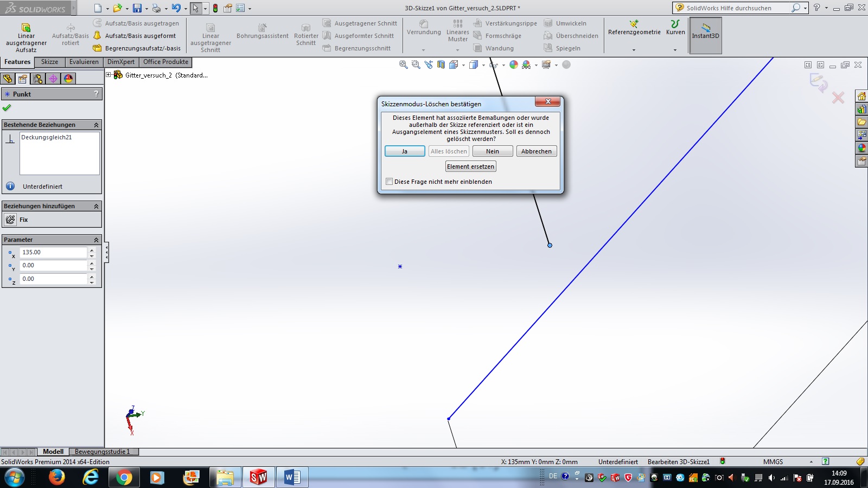The height and width of the screenshot is (488, 868).
Task: Collapse Parameter section
Action: pyautogui.click(x=97, y=240)
